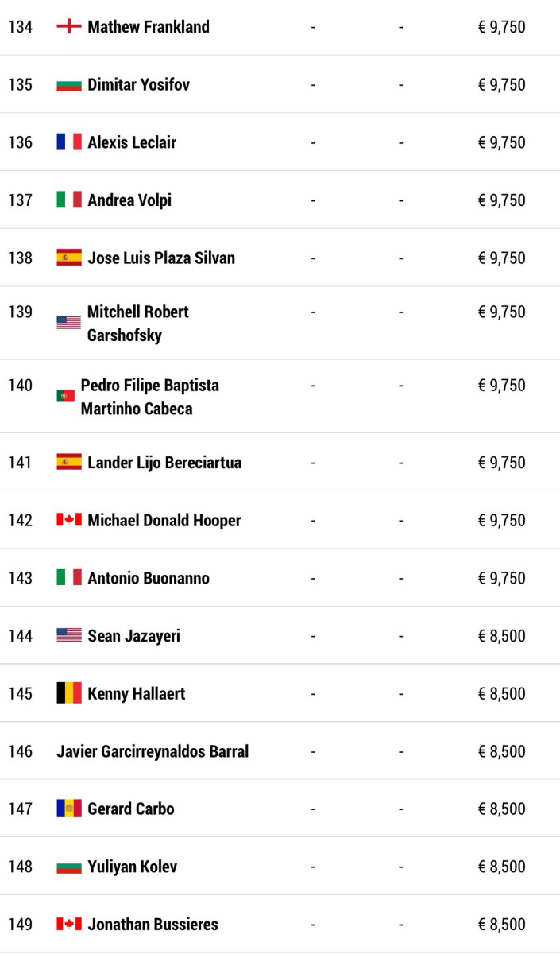Click the € 9,750 prize for rank 134
Image resolution: width=560 pixels, height=954 pixels.
pyautogui.click(x=501, y=27)
